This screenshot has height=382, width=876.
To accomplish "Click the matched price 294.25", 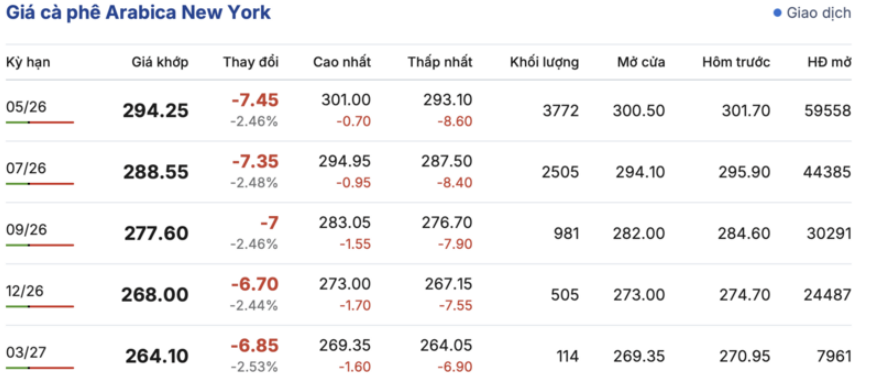I will point(156,111).
